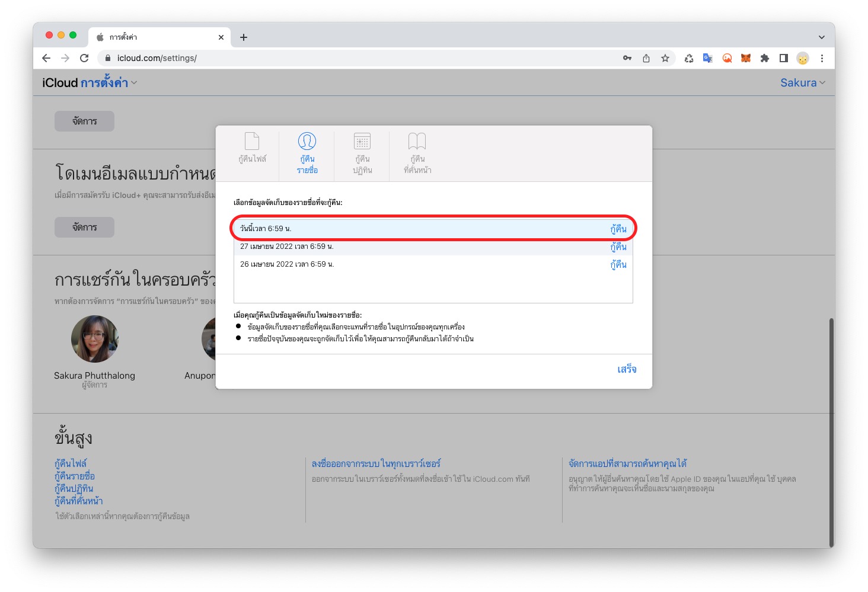Screen dimensions: 868x592
Task: Open the Chrome three-dot menu
Action: click(822, 58)
